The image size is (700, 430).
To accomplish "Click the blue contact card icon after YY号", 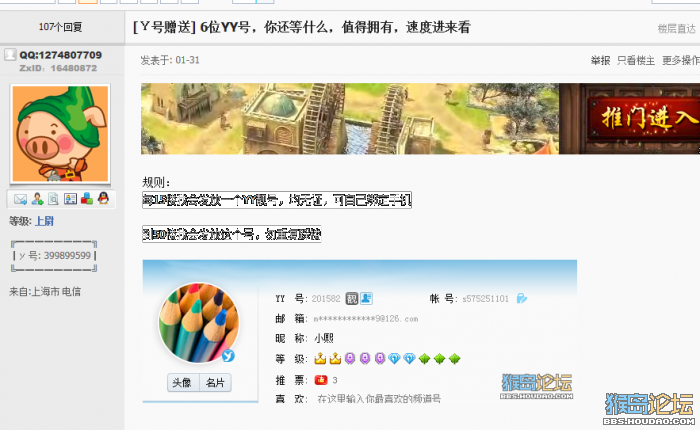I will pos(366,298).
